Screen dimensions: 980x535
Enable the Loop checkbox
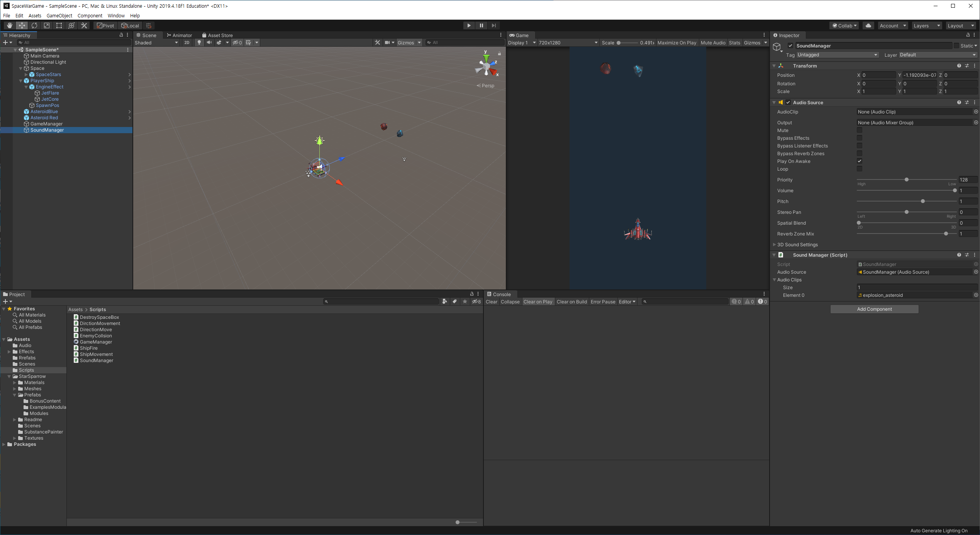click(x=860, y=169)
